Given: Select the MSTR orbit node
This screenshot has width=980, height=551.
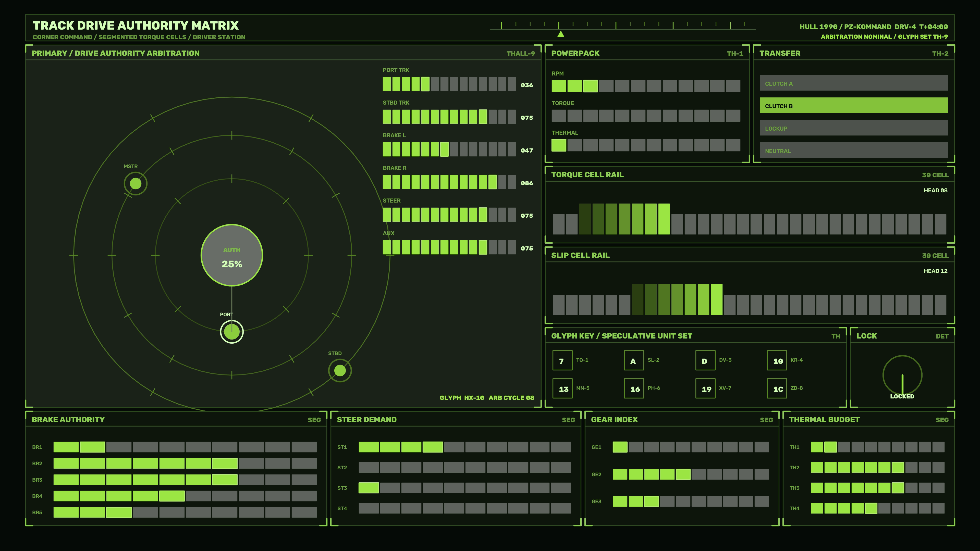Looking at the screenshot, I should 136,184.
